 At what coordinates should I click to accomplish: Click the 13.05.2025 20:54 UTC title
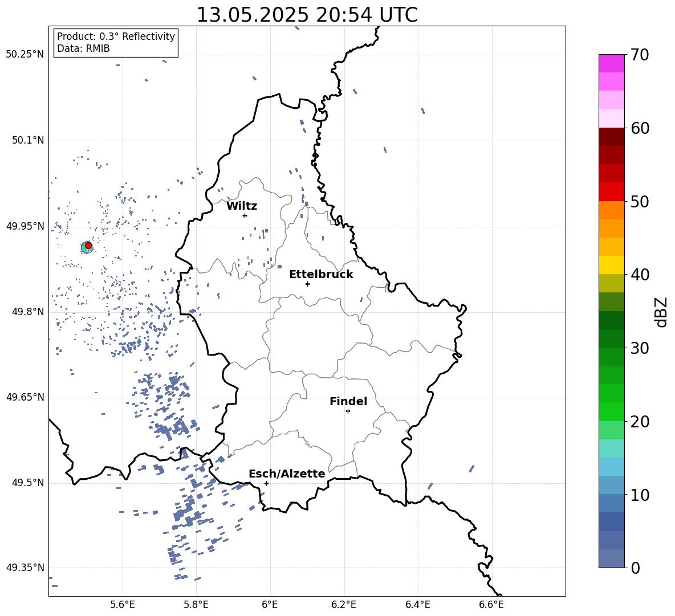coord(307,15)
